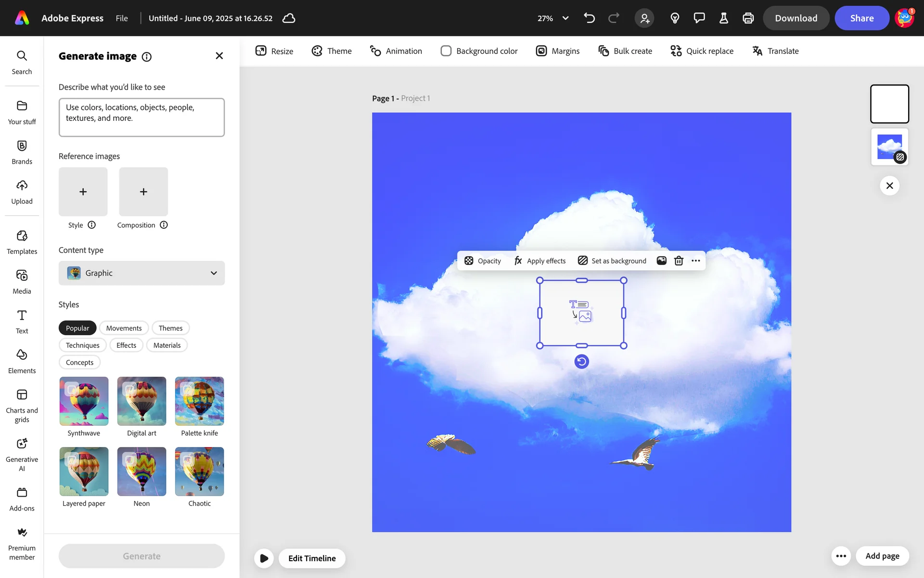Screen dimensions: 924x578
Task: Toggle the Neon style option
Action: (141, 472)
